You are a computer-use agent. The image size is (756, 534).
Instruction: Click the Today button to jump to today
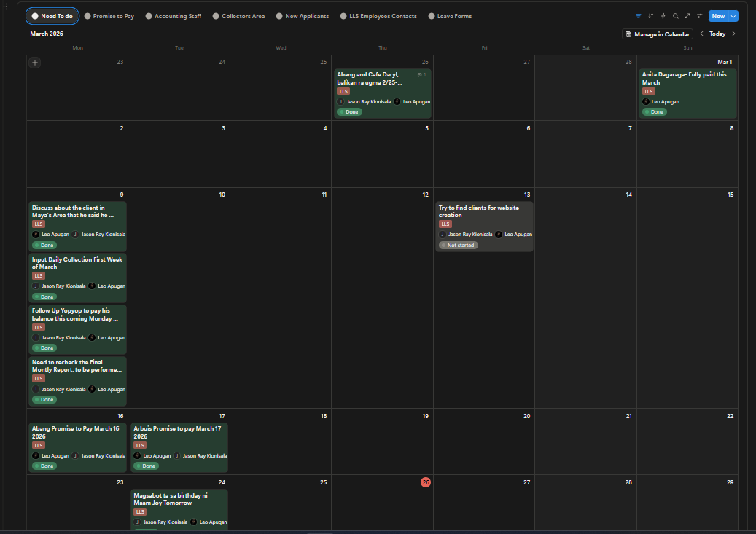pyautogui.click(x=717, y=34)
